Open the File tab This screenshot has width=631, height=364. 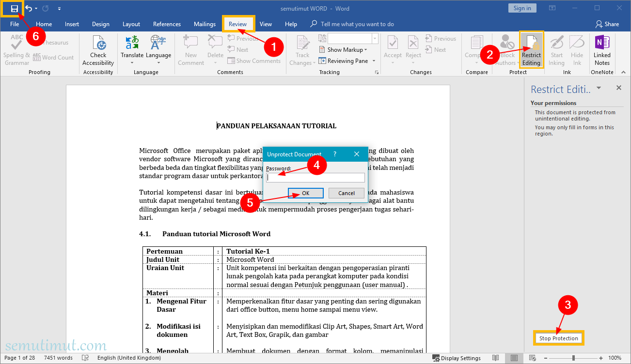coord(15,24)
